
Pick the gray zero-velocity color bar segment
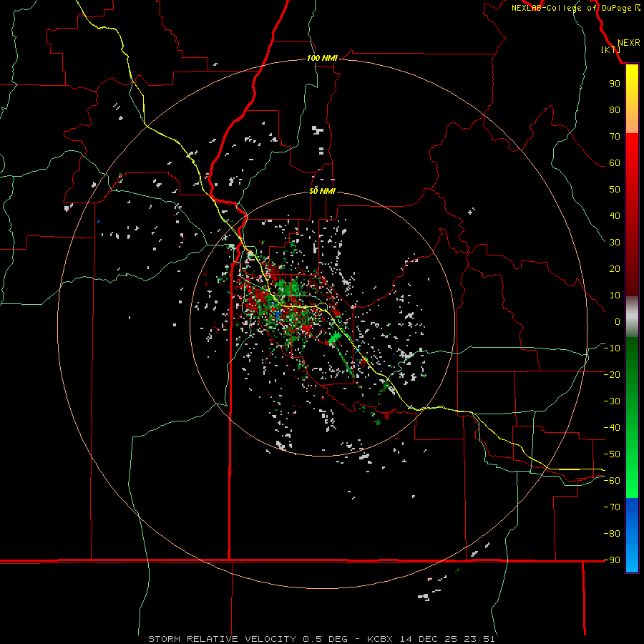click(x=632, y=317)
